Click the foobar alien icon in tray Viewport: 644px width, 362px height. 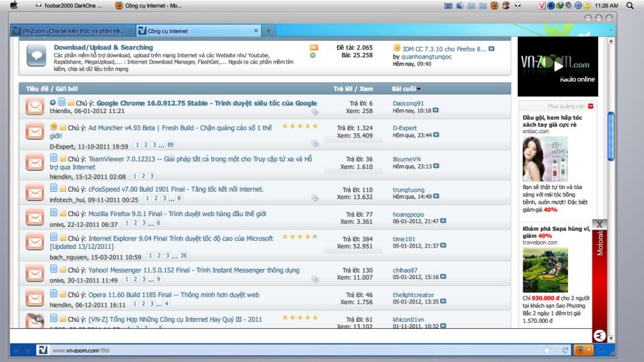point(518,5)
